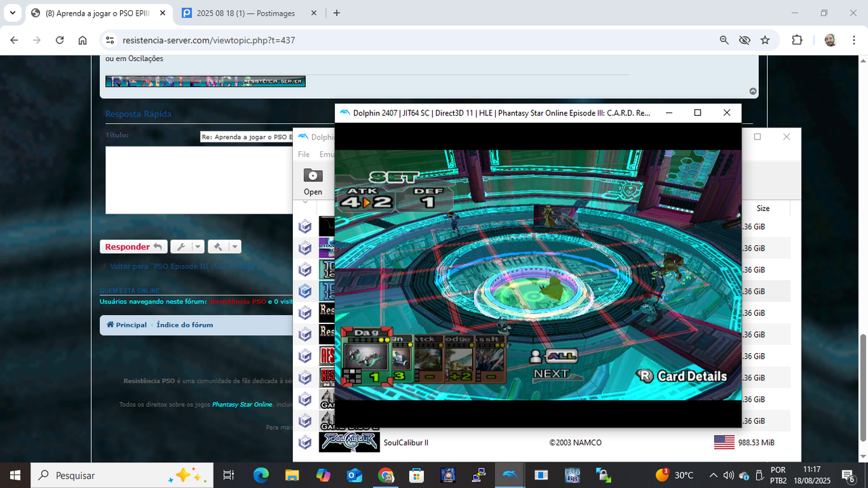Click the ©2003 NAMCO maker cell

click(576, 443)
